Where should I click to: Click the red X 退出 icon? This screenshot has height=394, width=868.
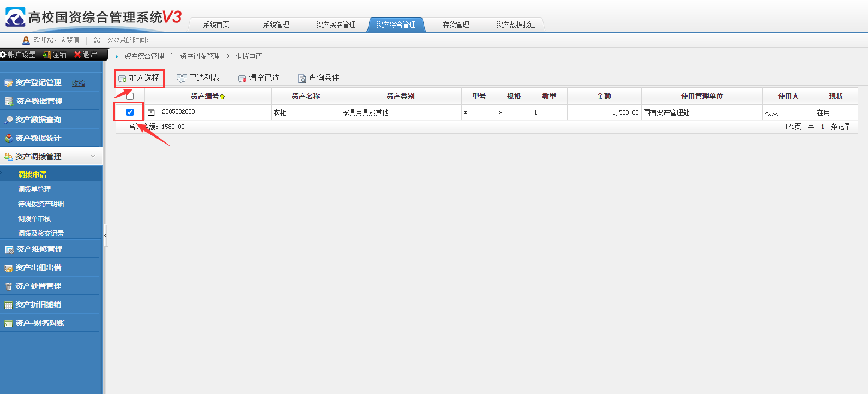77,55
